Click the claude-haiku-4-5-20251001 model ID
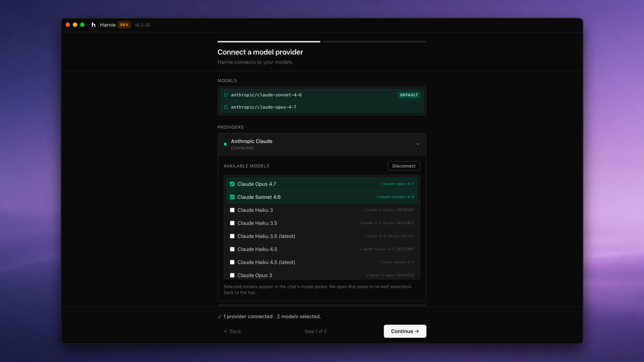The width and height of the screenshot is (644, 362). tap(387, 249)
